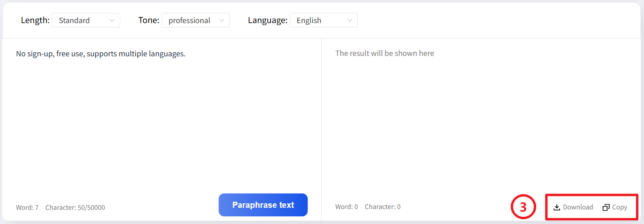Click the 'Word: 0' result counter

(x=347, y=207)
